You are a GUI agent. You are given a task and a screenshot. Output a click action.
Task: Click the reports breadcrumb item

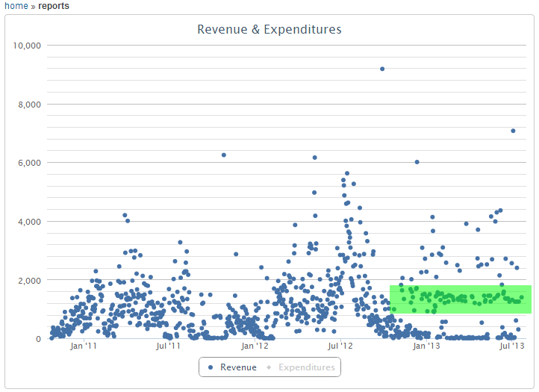54,6
